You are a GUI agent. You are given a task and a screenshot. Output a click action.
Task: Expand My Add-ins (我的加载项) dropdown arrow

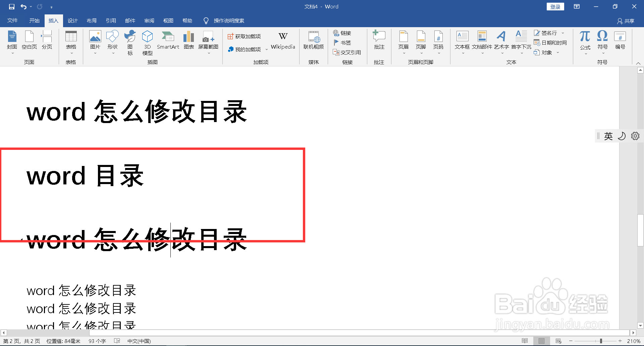267,49
